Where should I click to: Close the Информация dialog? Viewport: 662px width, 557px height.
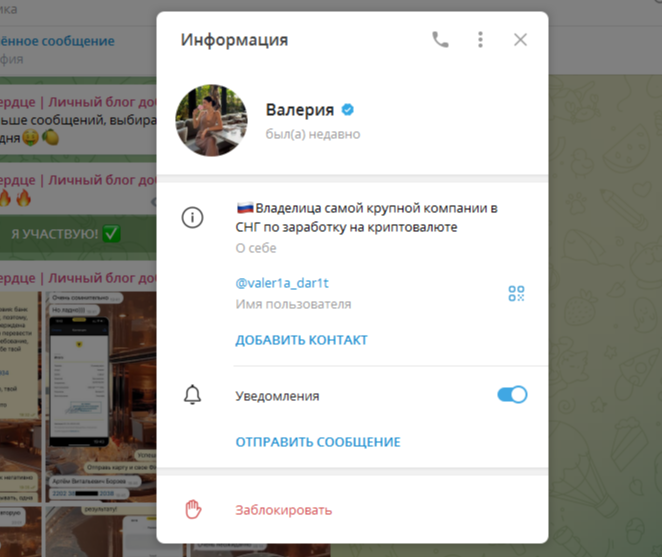(520, 40)
